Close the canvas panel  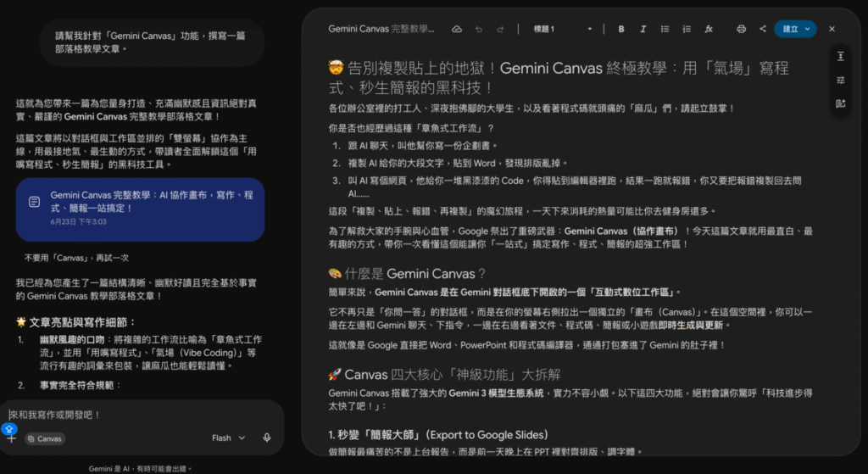[832, 30]
